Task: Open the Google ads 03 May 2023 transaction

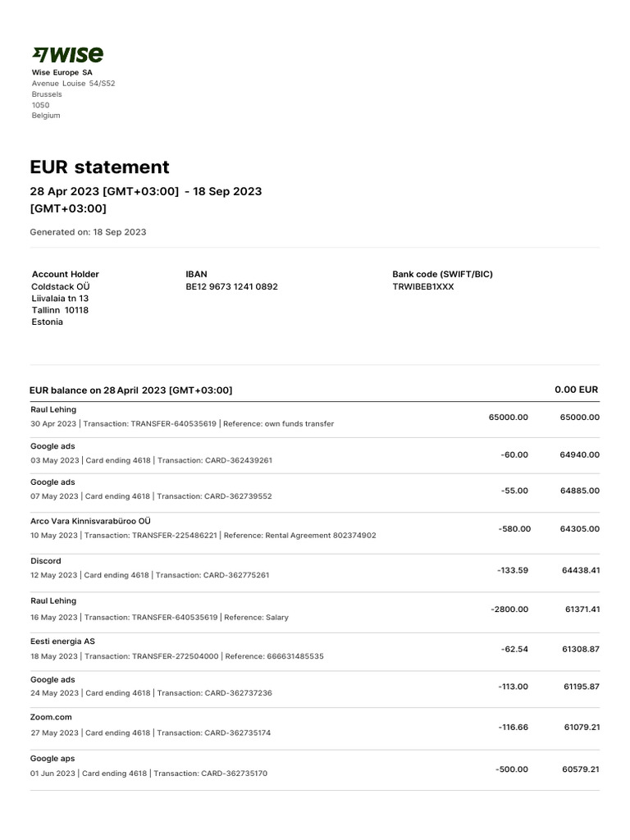Action: 151,454
